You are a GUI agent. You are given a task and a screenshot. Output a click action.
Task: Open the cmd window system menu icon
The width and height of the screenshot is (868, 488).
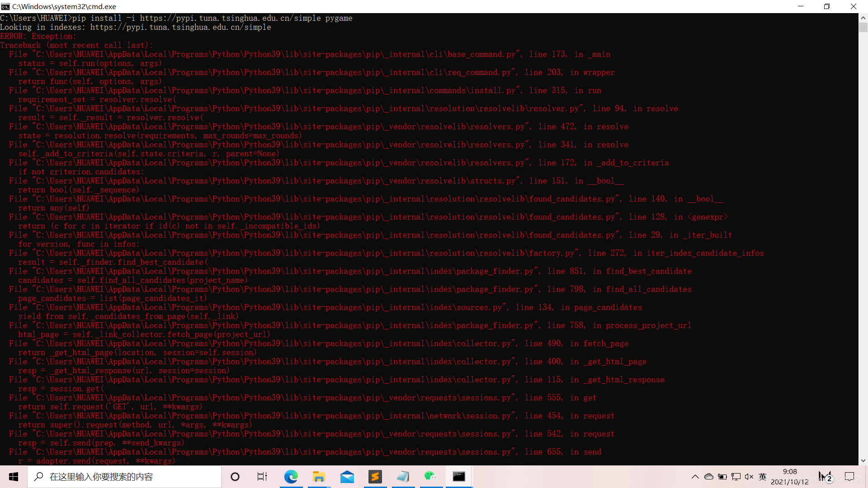pyautogui.click(x=5, y=6)
